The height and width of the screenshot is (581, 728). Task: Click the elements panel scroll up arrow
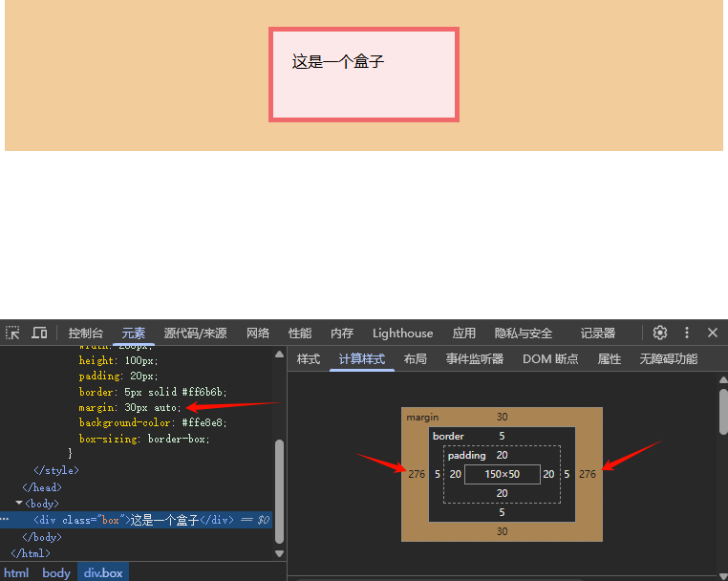(x=279, y=355)
